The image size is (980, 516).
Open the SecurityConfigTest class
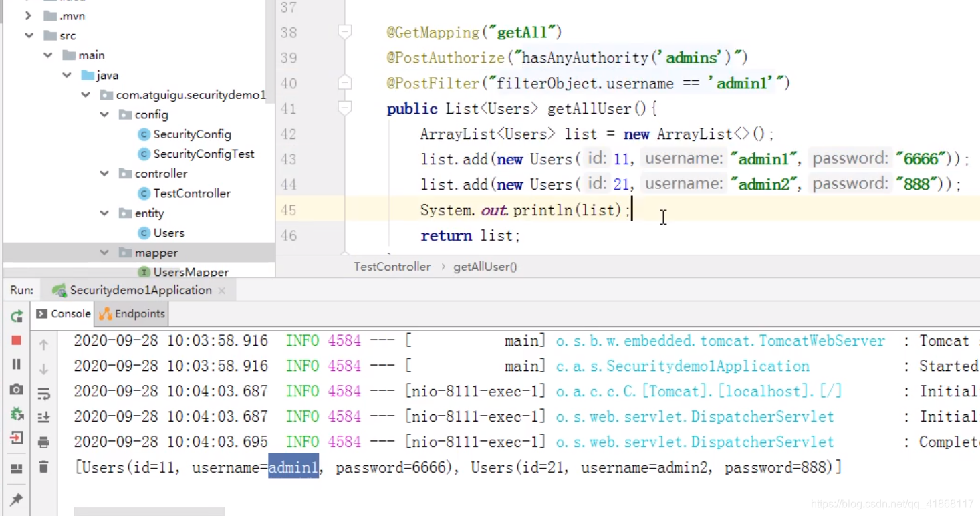[x=204, y=154]
